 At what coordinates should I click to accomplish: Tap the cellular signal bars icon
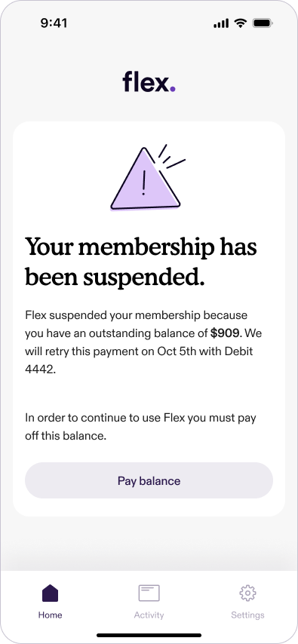[x=221, y=24]
